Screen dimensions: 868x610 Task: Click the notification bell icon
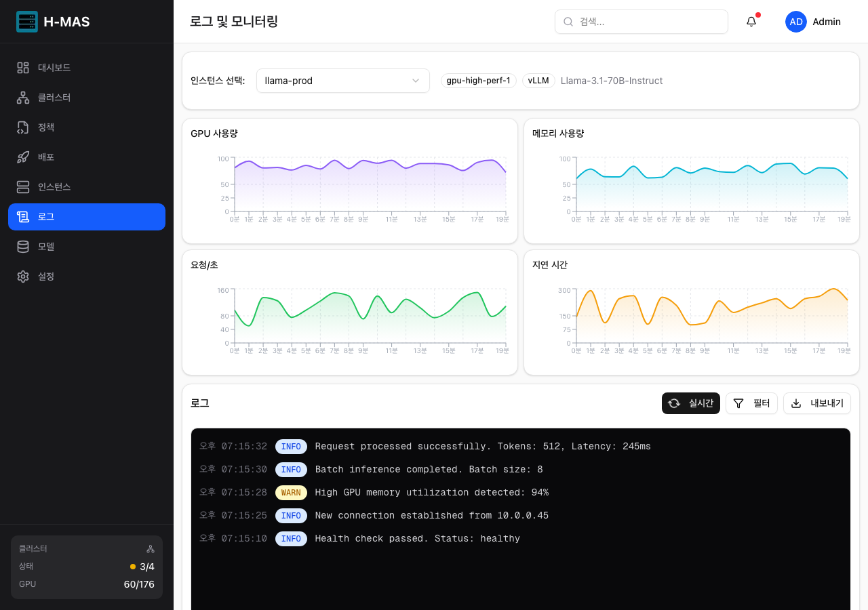pos(751,21)
